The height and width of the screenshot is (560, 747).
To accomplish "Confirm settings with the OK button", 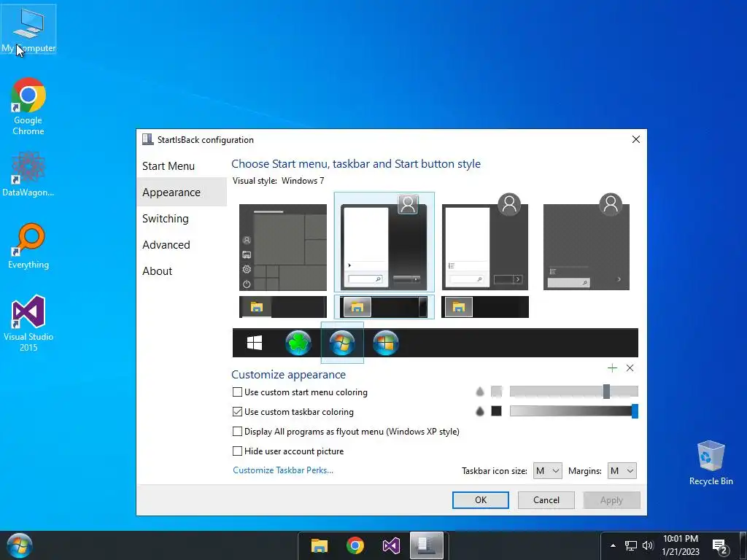I will [480, 500].
